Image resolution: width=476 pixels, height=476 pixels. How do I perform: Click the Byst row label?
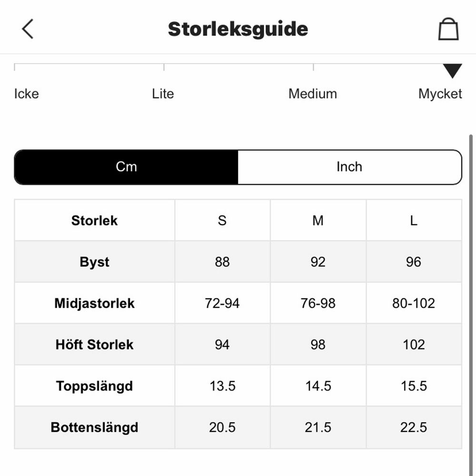(x=95, y=262)
